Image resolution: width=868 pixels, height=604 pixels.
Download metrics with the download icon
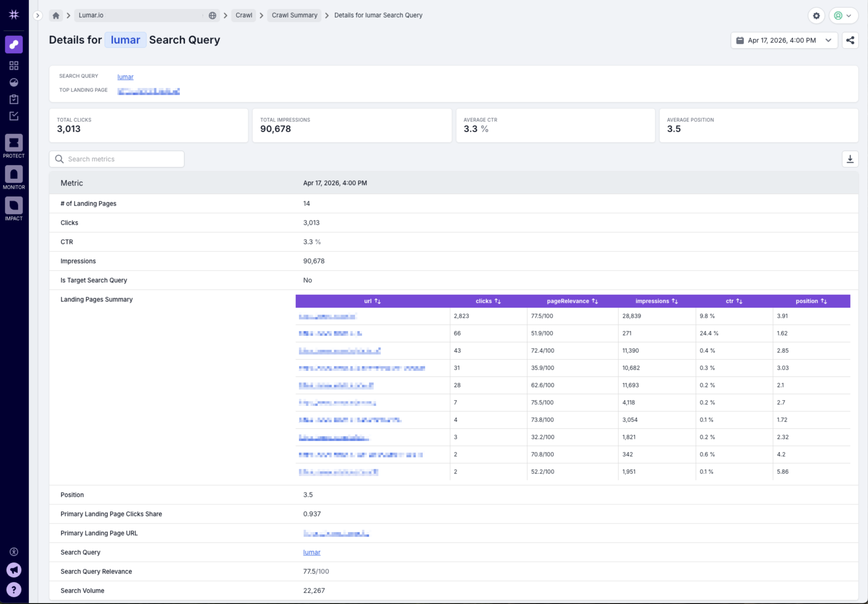tap(850, 159)
